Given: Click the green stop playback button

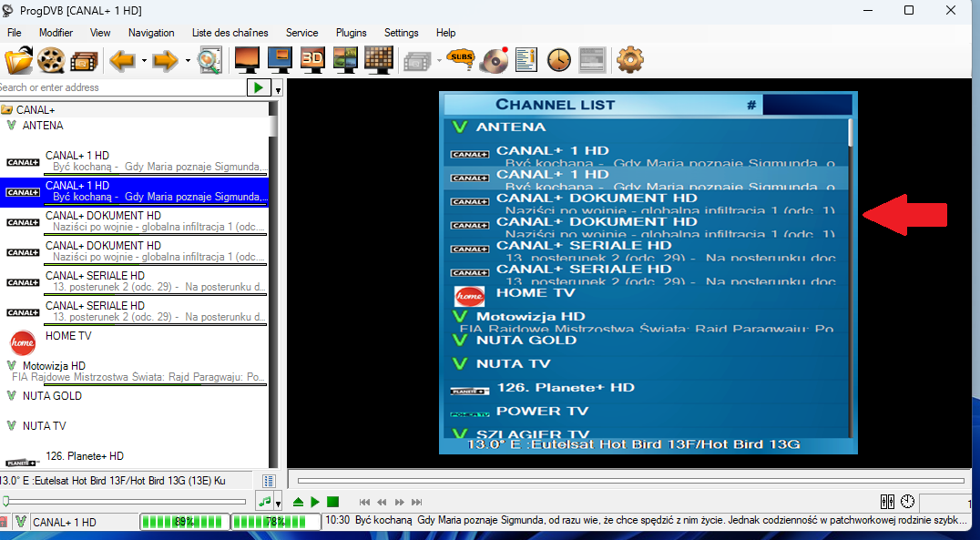Looking at the screenshot, I should click(x=332, y=502).
